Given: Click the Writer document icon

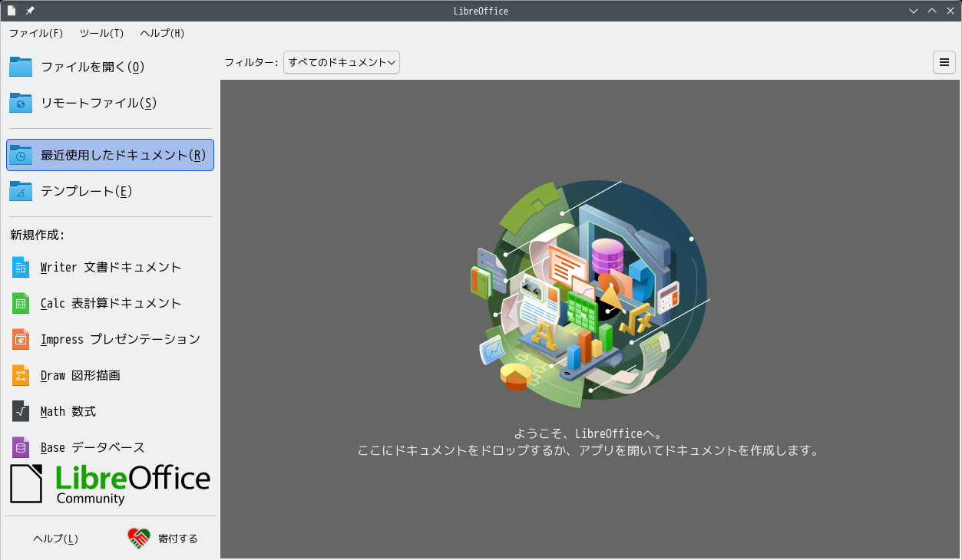Looking at the screenshot, I should pos(21,267).
